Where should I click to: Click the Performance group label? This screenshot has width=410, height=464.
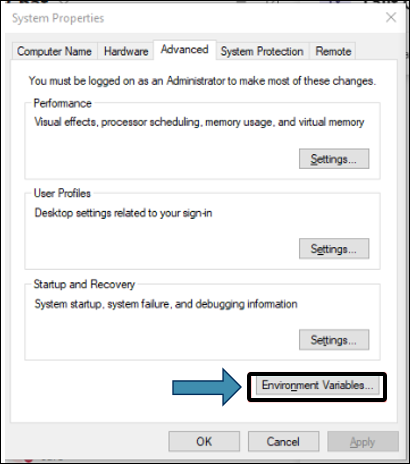click(x=63, y=103)
